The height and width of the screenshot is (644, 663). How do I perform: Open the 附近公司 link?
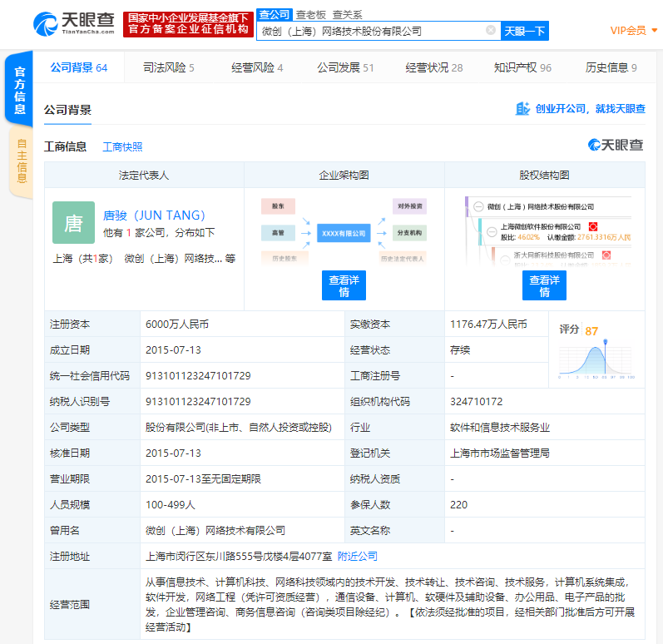pos(358,556)
